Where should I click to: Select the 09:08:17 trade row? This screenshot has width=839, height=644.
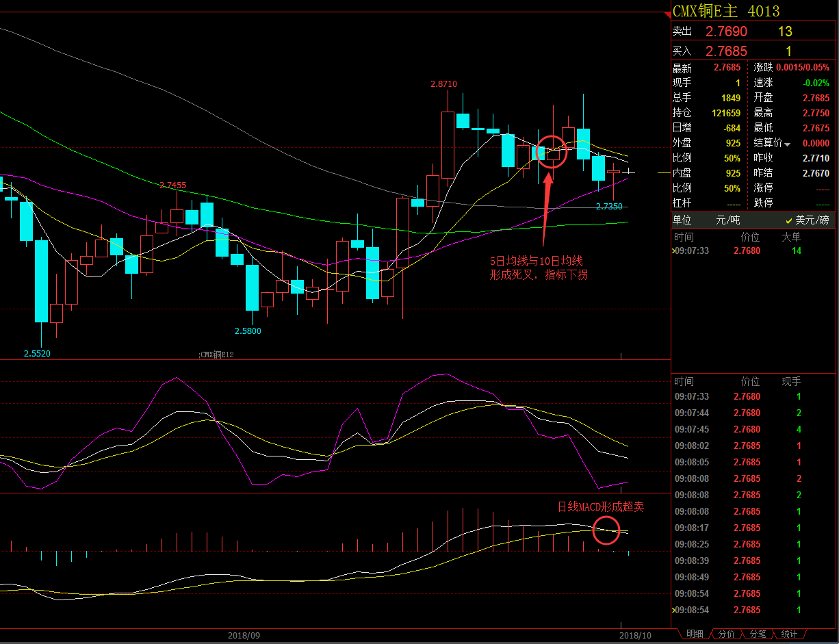pos(753,528)
